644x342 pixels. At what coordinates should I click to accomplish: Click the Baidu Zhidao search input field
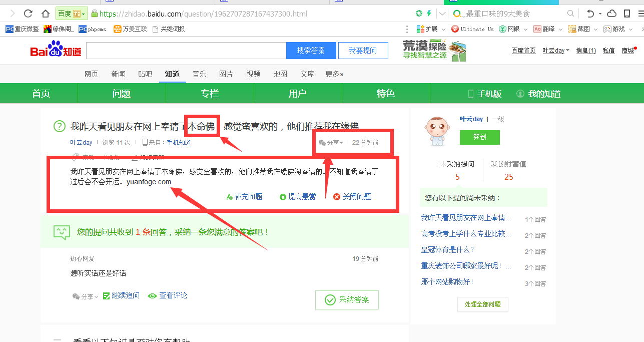[x=186, y=51]
